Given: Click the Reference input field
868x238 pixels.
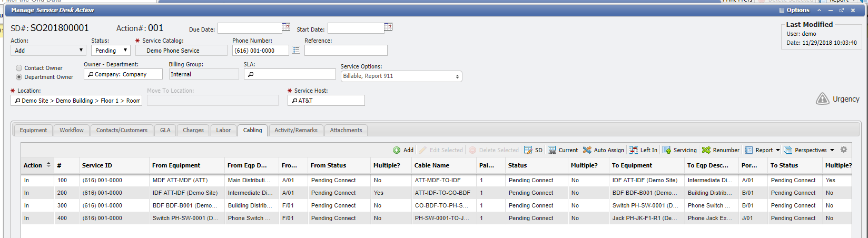Looking at the screenshot, I should [x=346, y=51].
